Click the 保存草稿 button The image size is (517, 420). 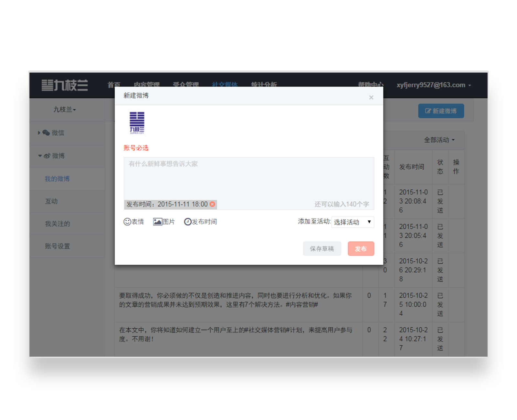322,249
